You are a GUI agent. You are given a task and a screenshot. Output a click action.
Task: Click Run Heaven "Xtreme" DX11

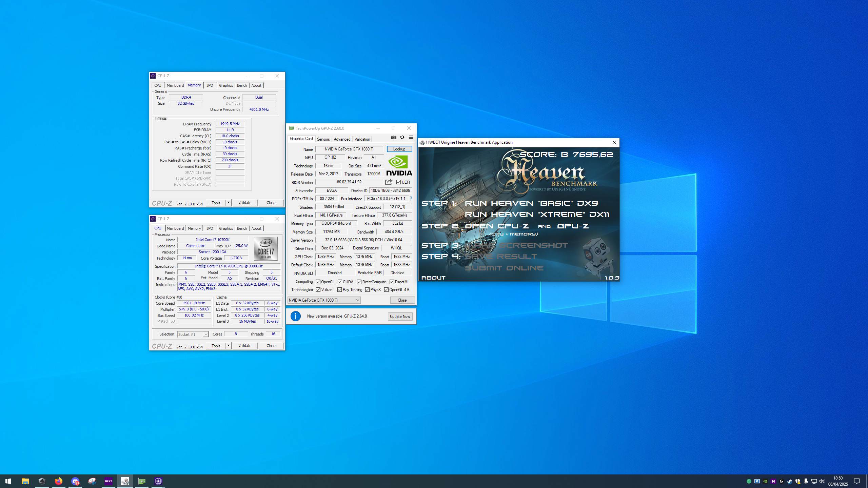pyautogui.click(x=537, y=215)
